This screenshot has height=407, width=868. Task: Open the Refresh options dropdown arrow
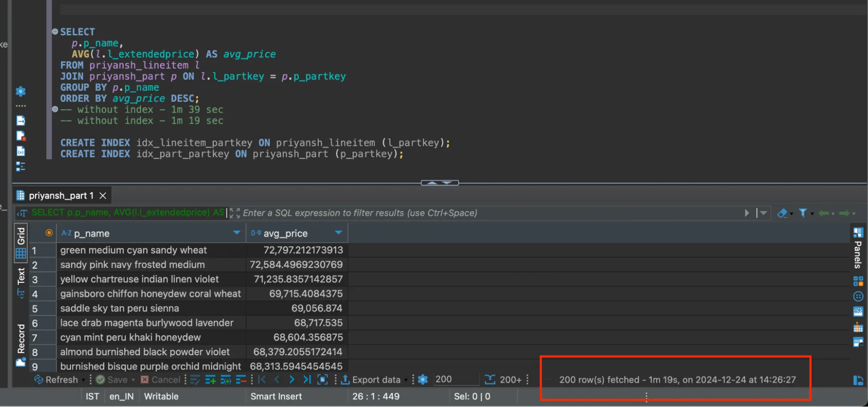(x=83, y=380)
